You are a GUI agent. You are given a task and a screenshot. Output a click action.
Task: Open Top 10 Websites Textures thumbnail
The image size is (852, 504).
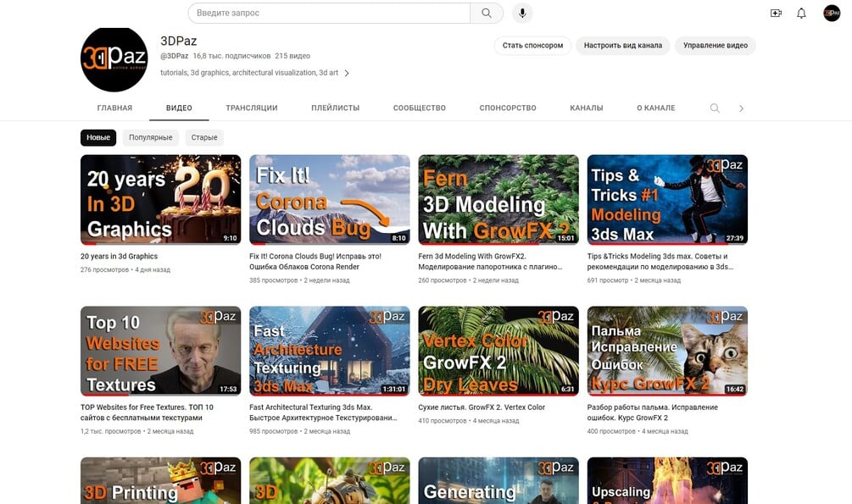(x=160, y=351)
